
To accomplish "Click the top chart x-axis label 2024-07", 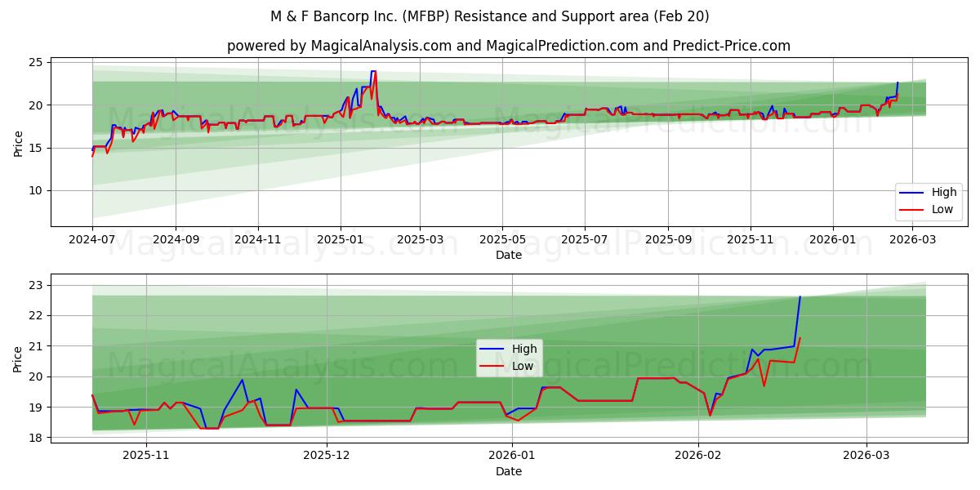I will [92, 241].
